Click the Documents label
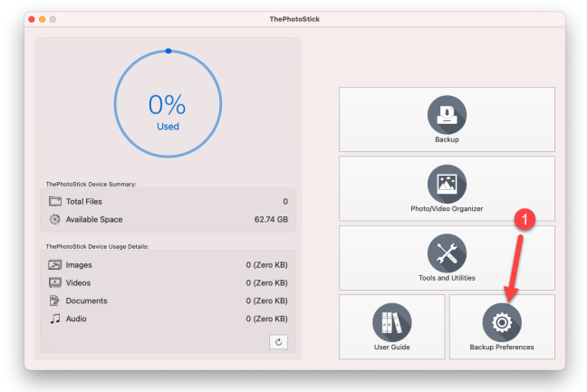 click(x=86, y=301)
